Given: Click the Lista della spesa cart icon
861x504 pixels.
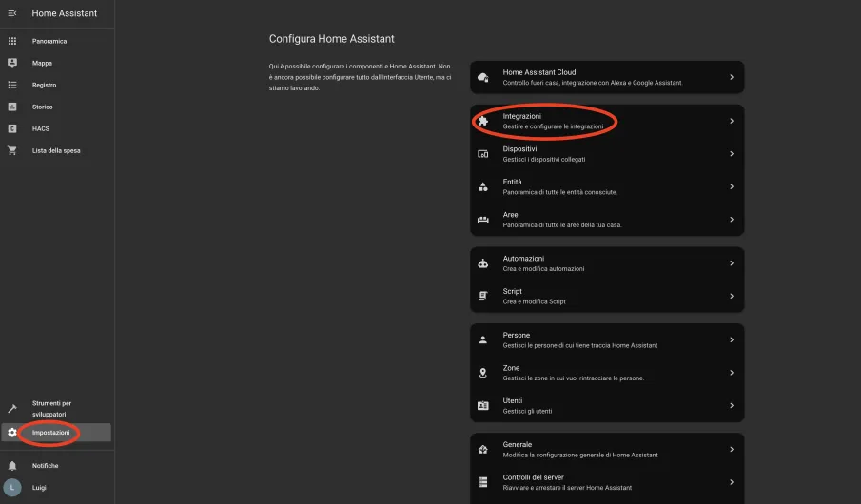Looking at the screenshot, I should click(x=12, y=150).
